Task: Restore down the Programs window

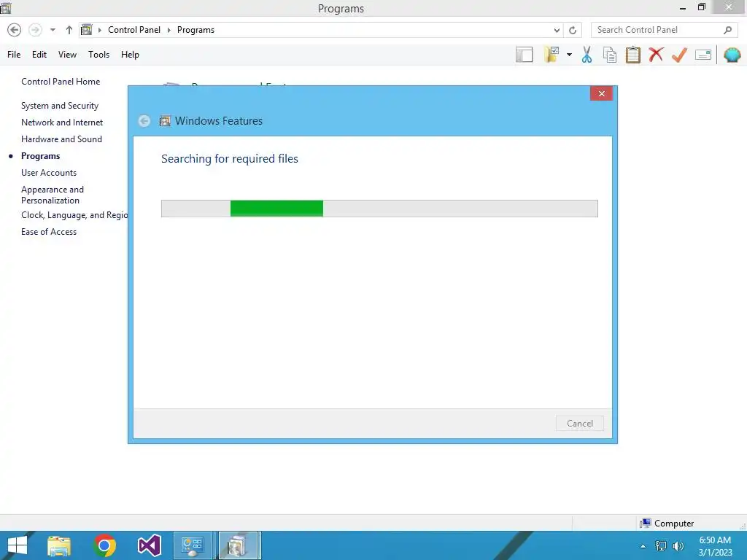Action: [701, 7]
